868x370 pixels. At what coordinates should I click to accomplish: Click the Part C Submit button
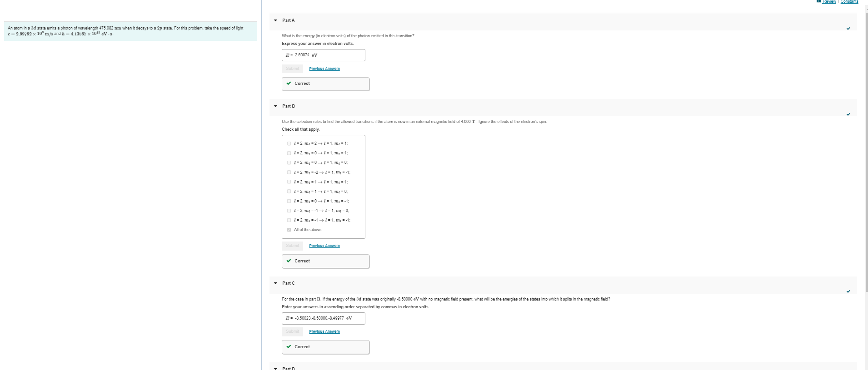[293, 331]
